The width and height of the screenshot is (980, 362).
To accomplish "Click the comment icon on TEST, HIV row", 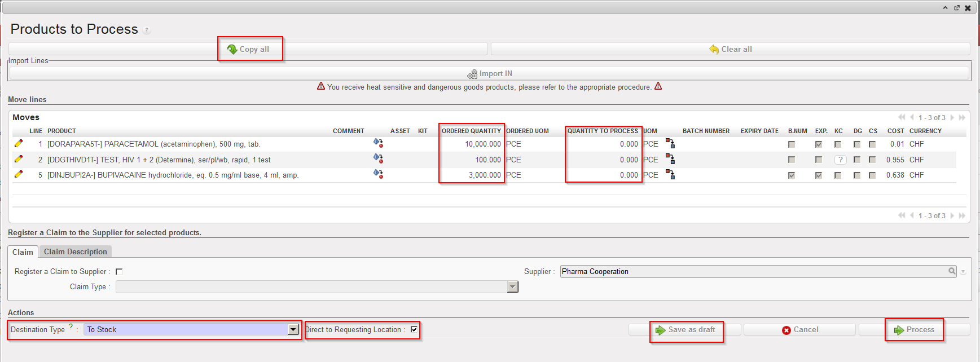I will coord(378,160).
